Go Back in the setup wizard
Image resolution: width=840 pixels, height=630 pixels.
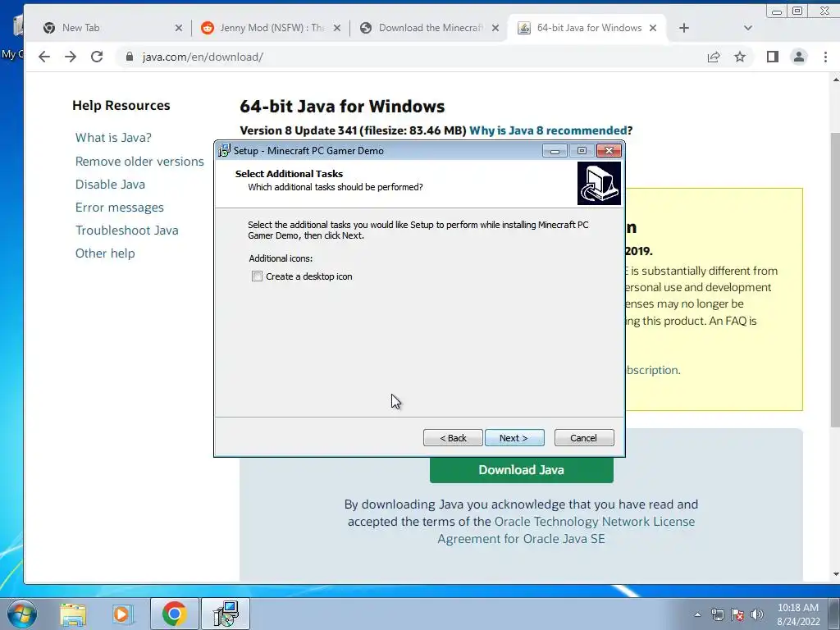(453, 438)
